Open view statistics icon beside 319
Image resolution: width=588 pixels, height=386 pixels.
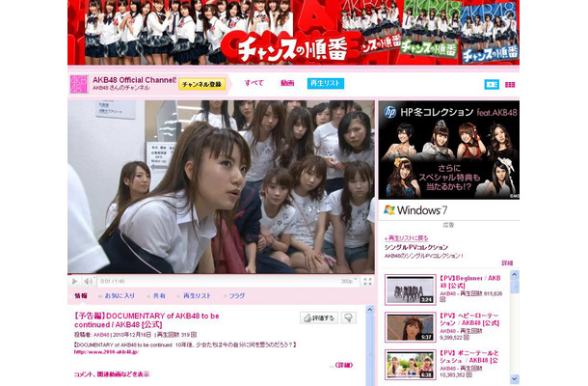194,335
